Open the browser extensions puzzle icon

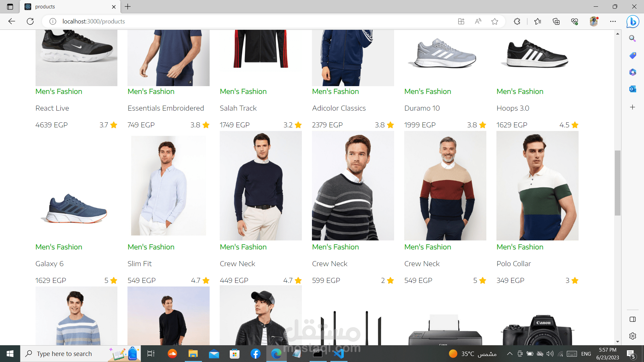517,21
